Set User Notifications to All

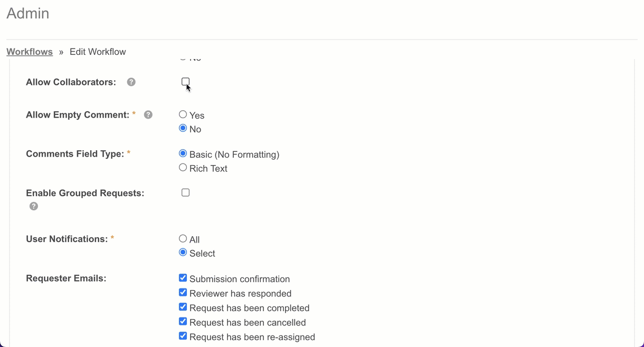pos(183,238)
